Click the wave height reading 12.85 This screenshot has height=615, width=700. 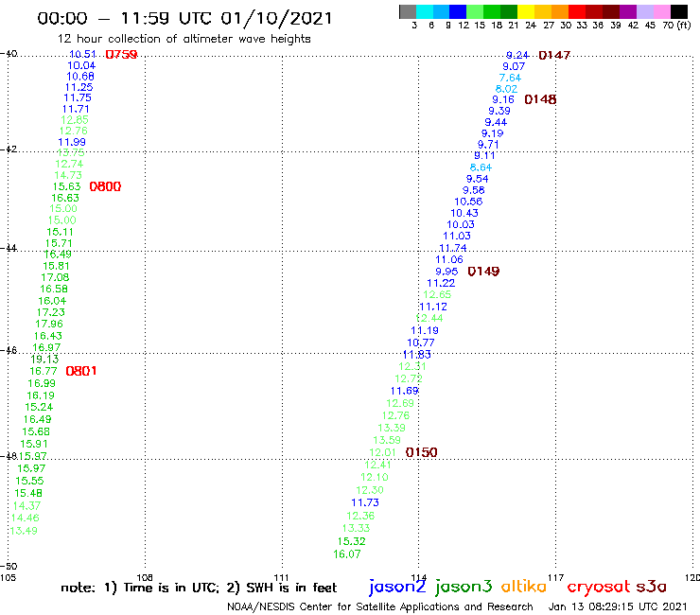point(75,120)
